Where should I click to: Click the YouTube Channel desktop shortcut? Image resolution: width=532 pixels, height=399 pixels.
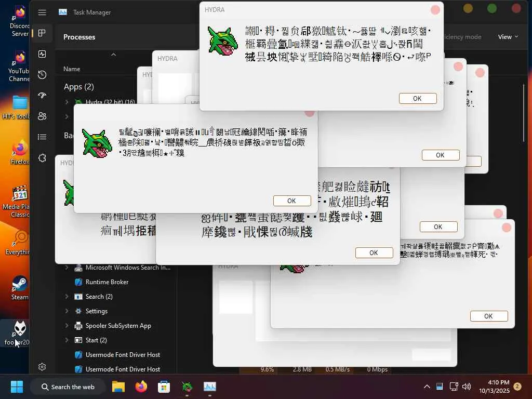pos(19,66)
